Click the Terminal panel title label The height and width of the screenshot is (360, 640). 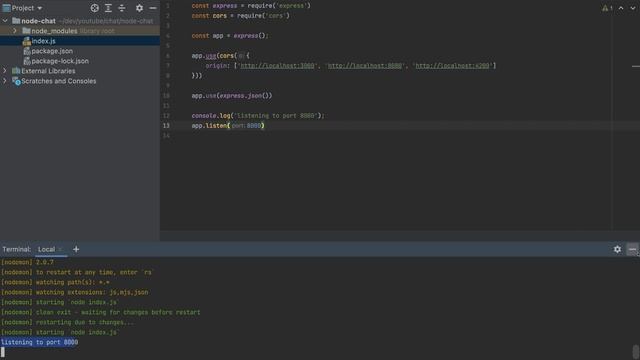coord(17,249)
